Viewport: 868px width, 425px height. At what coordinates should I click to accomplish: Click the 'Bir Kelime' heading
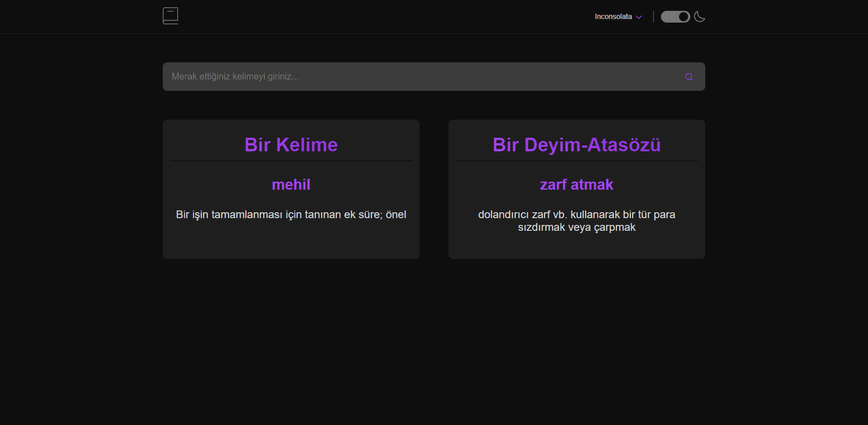291,145
